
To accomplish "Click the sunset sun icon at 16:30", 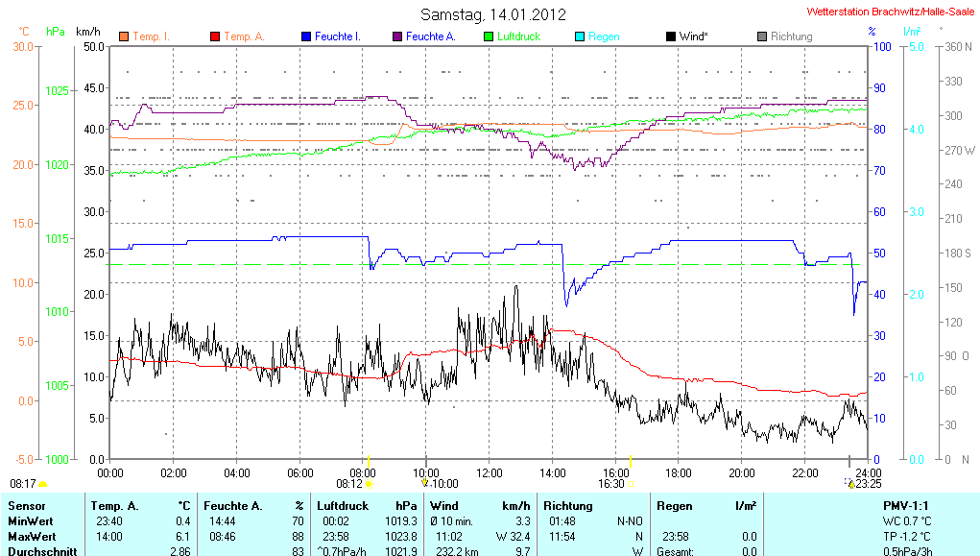I will click(631, 484).
